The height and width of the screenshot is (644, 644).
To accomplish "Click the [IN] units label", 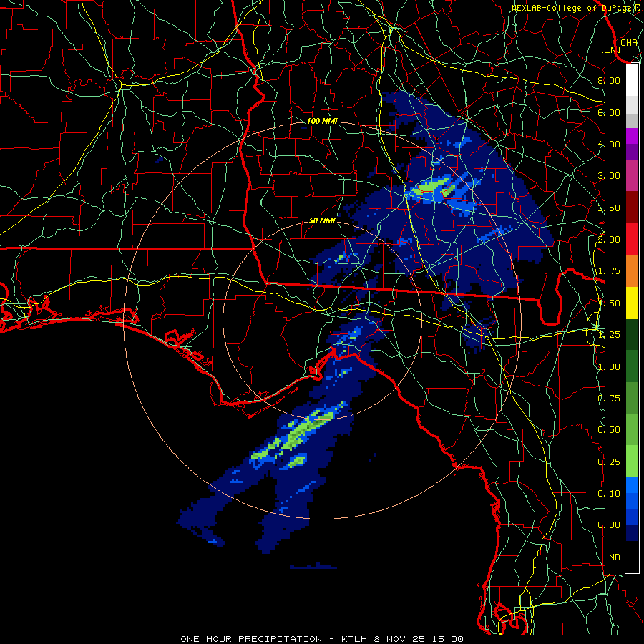I will click(611, 49).
